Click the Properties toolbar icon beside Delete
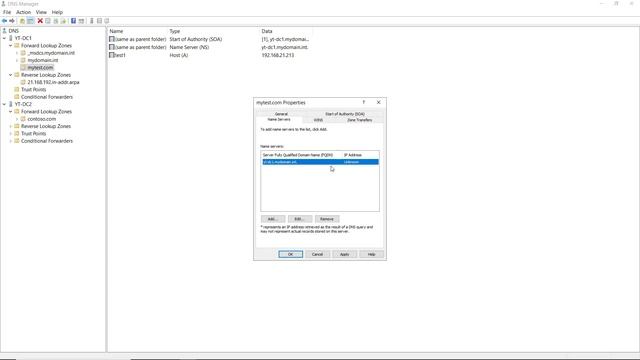Screen dimensions: 640x360 point(48,21)
